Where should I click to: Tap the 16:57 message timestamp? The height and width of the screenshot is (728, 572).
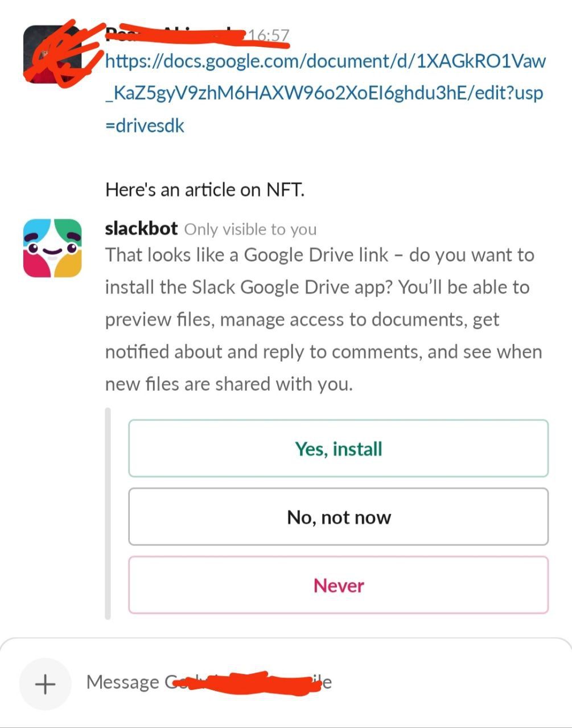pyautogui.click(x=269, y=36)
